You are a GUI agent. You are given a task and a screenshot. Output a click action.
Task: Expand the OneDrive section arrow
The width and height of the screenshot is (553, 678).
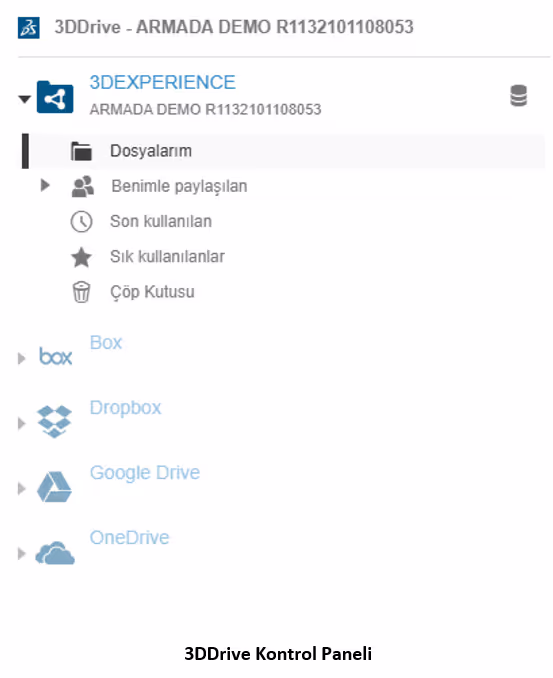click(x=21, y=553)
